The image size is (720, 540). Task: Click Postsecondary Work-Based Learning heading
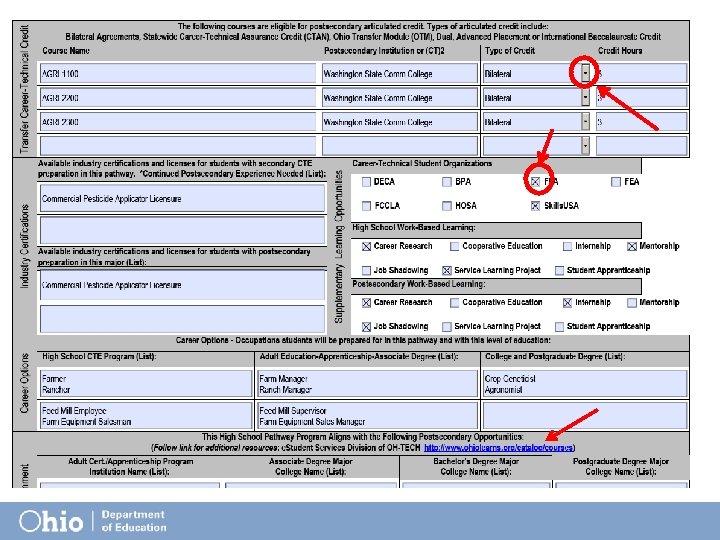419,284
